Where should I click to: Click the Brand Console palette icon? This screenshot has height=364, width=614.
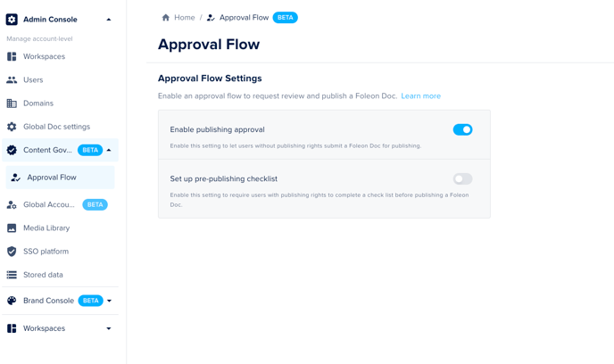click(12, 301)
